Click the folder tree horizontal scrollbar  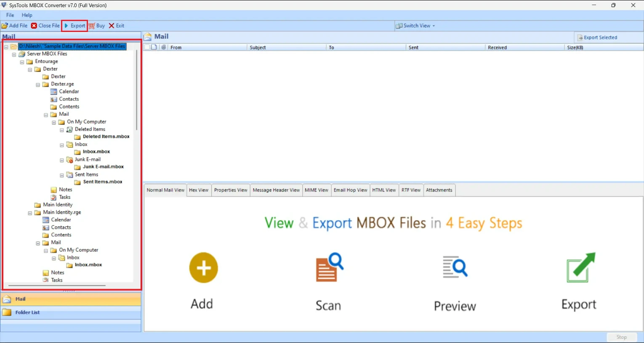coord(57,286)
